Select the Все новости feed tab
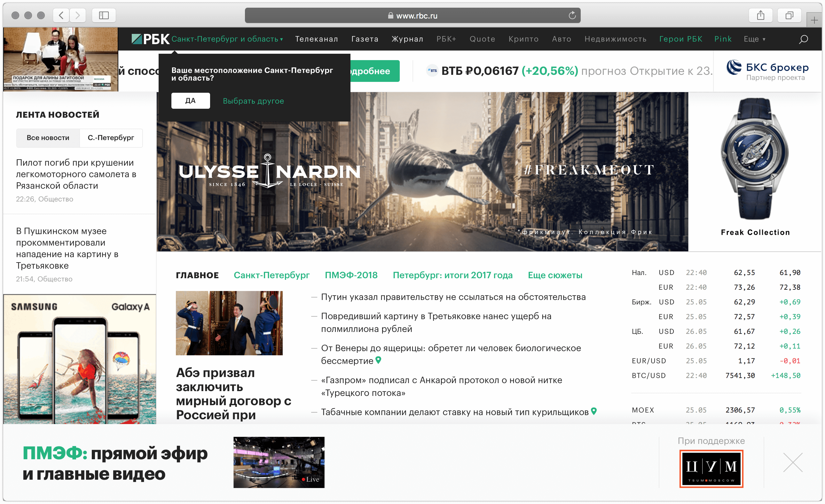Image resolution: width=825 pixels, height=504 pixels. (48, 138)
